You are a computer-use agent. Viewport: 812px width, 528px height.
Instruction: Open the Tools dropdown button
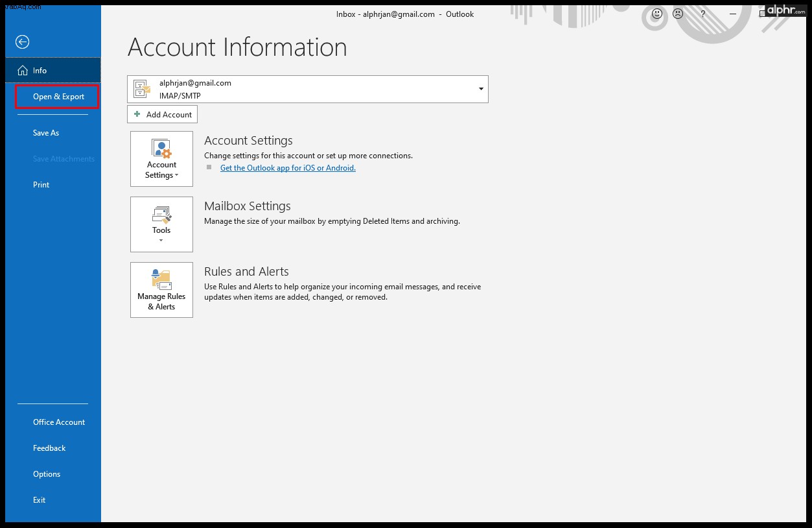161,224
